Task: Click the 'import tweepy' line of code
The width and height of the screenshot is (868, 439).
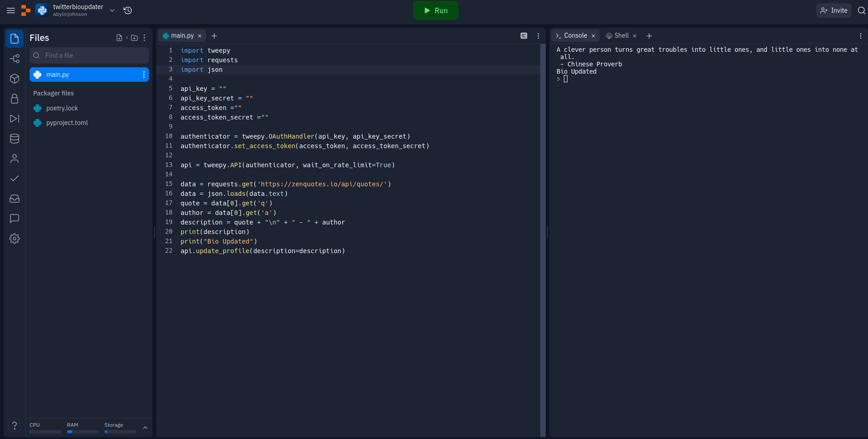Action: click(205, 50)
